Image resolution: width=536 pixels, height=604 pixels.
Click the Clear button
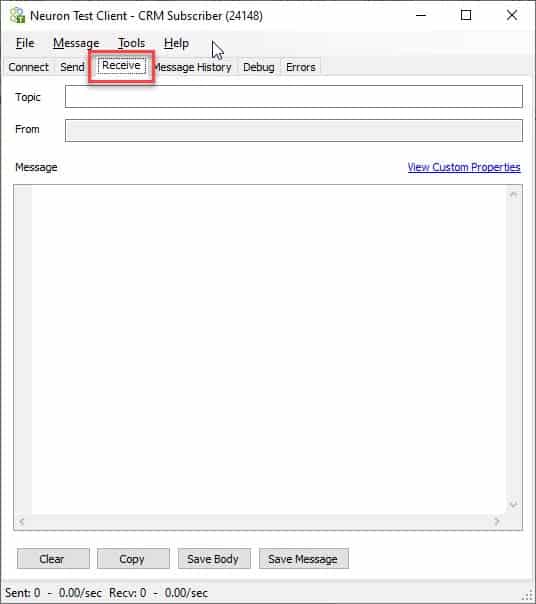53,559
